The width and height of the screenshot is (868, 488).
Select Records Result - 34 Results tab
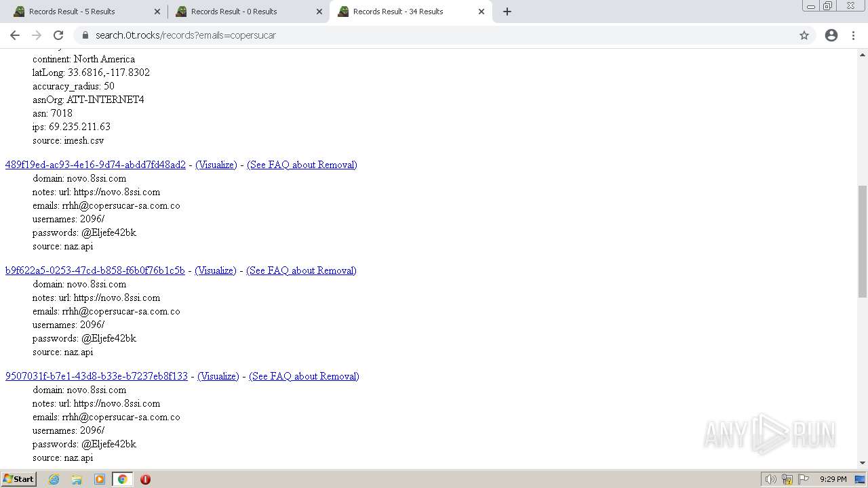pos(410,12)
